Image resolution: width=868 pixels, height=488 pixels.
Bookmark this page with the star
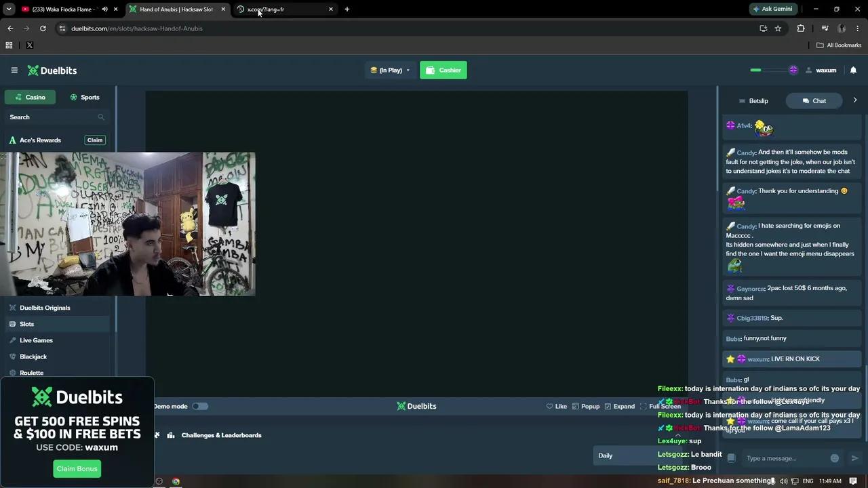[778, 28]
